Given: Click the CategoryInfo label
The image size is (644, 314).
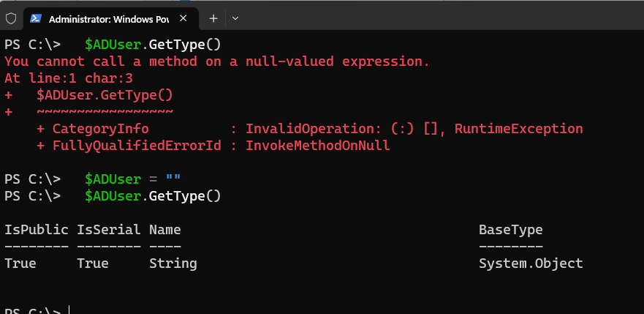Looking at the screenshot, I should [100, 129].
